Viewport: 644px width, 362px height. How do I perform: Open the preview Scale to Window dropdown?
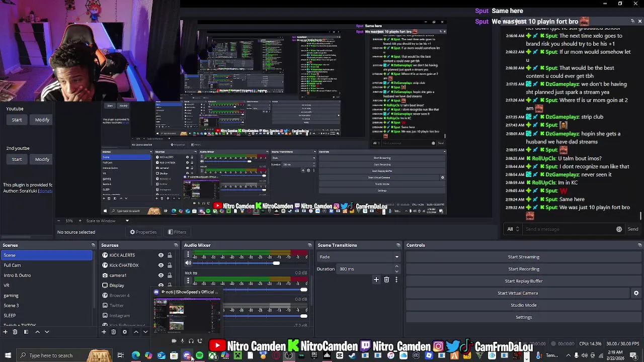tap(107, 221)
